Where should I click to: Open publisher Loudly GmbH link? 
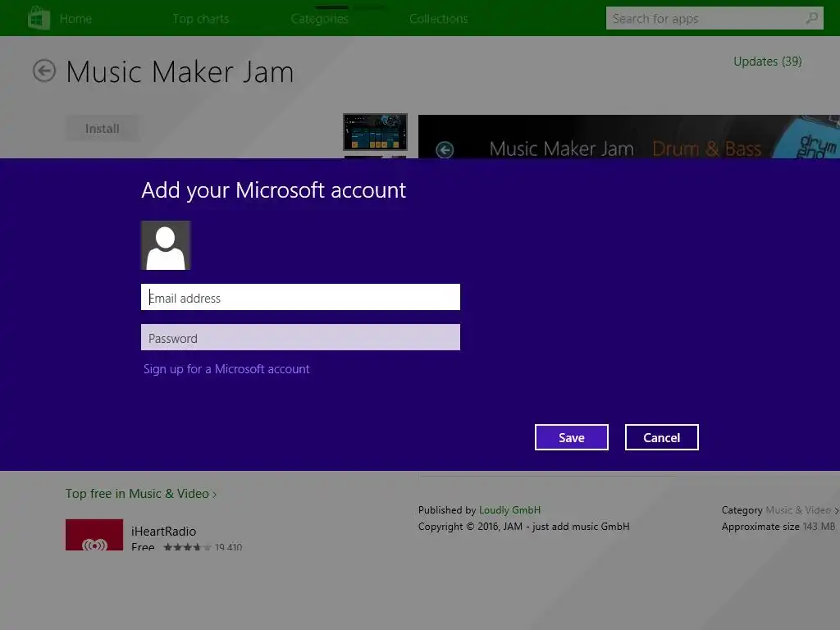(x=509, y=510)
